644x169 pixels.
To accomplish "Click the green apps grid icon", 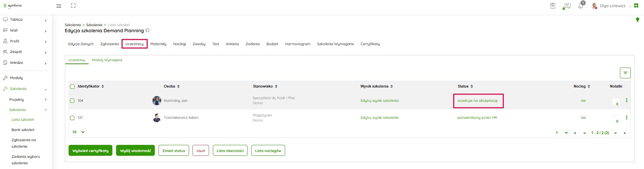I will pos(636,6).
